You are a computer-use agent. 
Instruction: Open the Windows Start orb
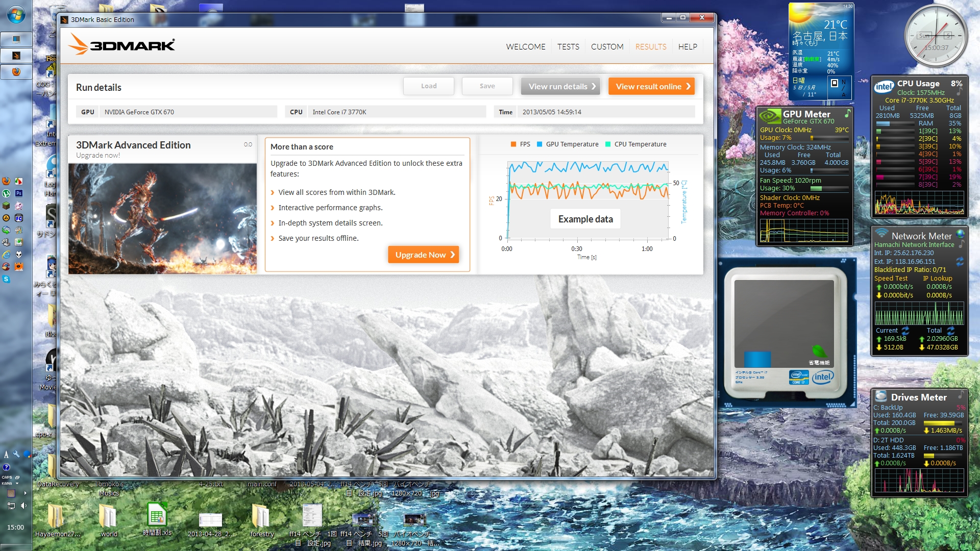[x=16, y=15]
